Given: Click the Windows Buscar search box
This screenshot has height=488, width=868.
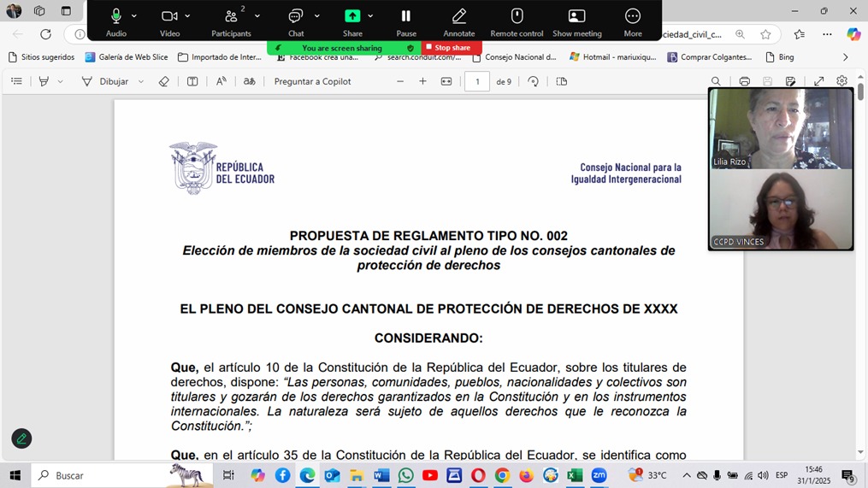Looking at the screenshot, I should pos(121,475).
